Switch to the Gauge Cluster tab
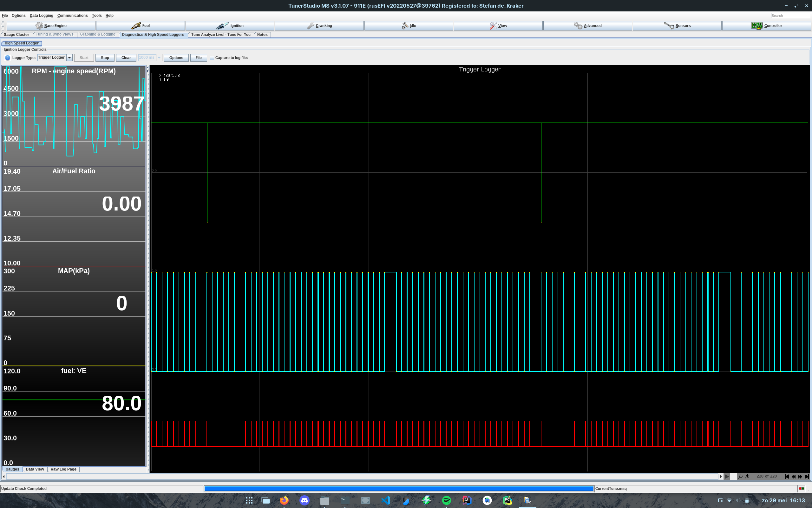This screenshot has width=812, height=508. coord(16,35)
